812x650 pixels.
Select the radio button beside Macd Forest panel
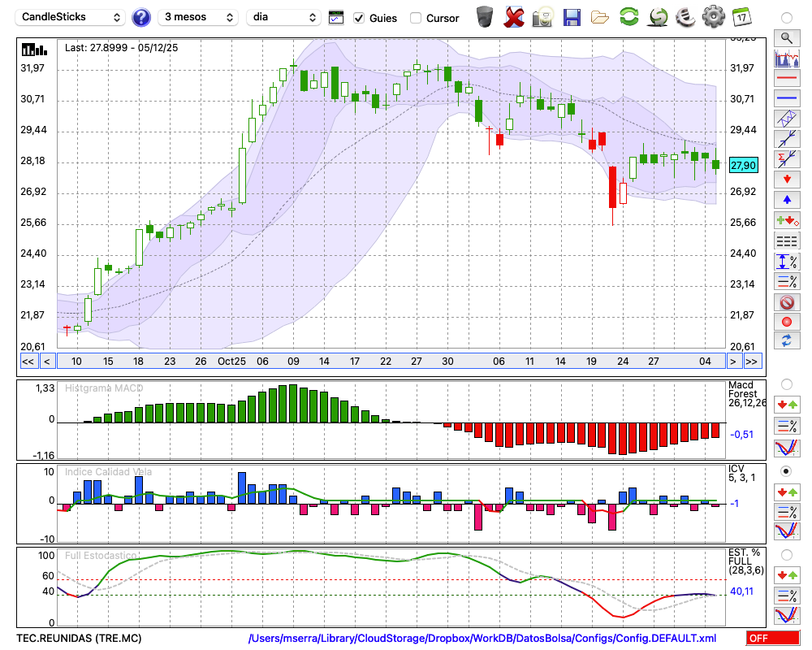coord(786,383)
